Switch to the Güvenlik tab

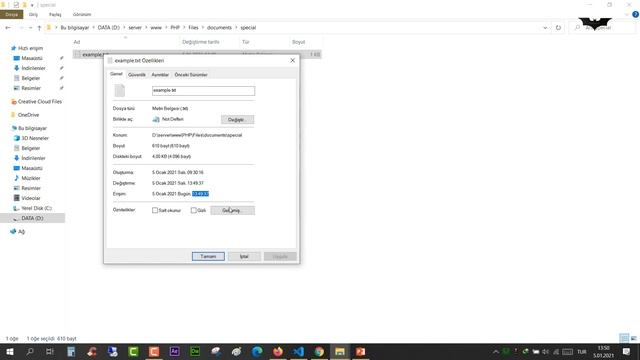(137, 75)
